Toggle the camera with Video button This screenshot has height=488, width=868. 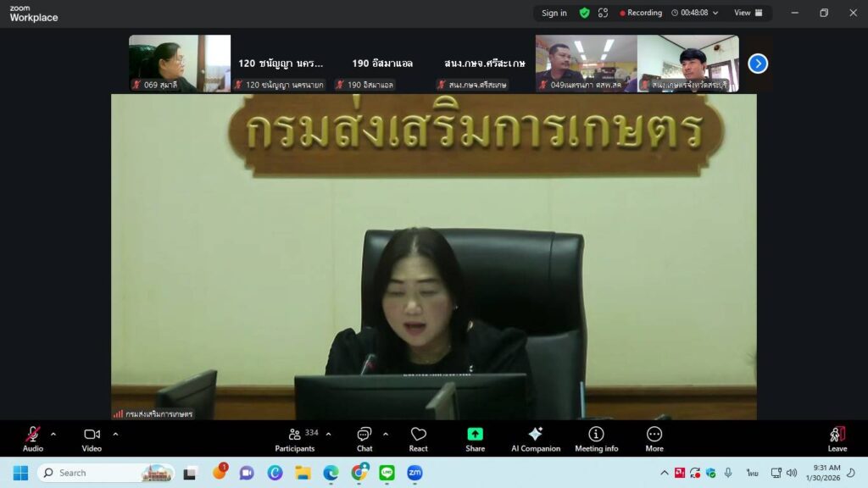[x=92, y=438]
